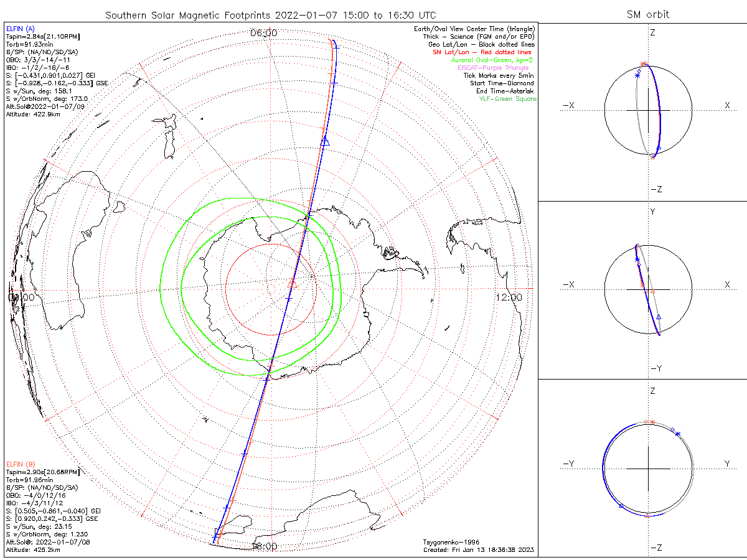Screen dimensions: 747x560
Task: Click 'Tspin=2.84s[21.10RPM]' text
Action: (x=42, y=37)
